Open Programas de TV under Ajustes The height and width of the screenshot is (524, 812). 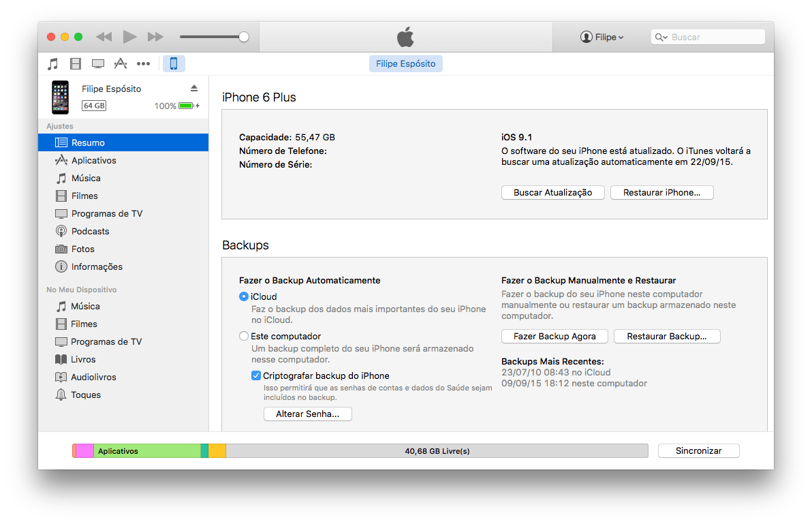click(x=123, y=213)
